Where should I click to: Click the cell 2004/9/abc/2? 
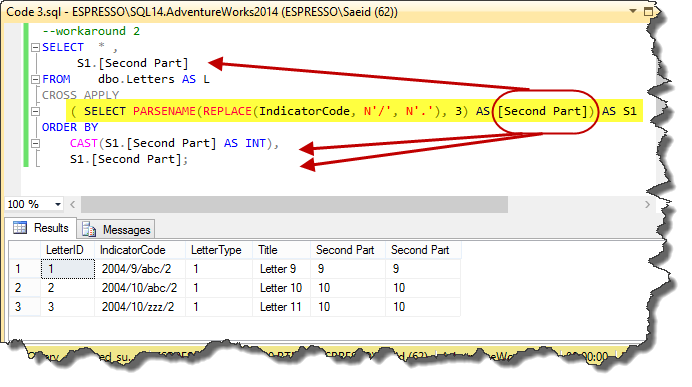coord(140,269)
